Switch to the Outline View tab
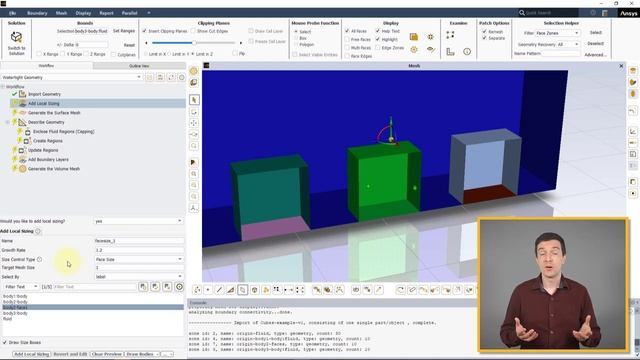 (x=139, y=66)
